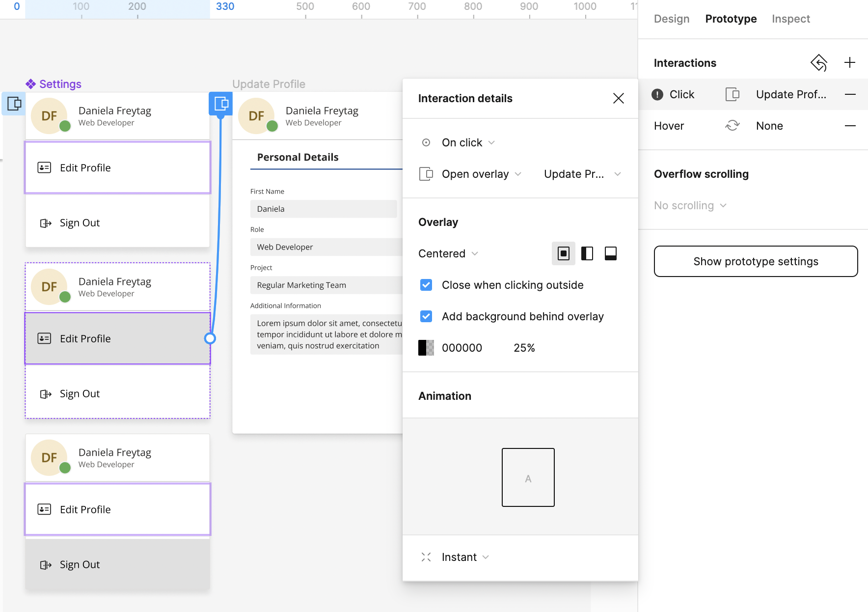Screen dimensions: 868x612
Task: Add a new interaction with plus icon
Action: pos(850,62)
